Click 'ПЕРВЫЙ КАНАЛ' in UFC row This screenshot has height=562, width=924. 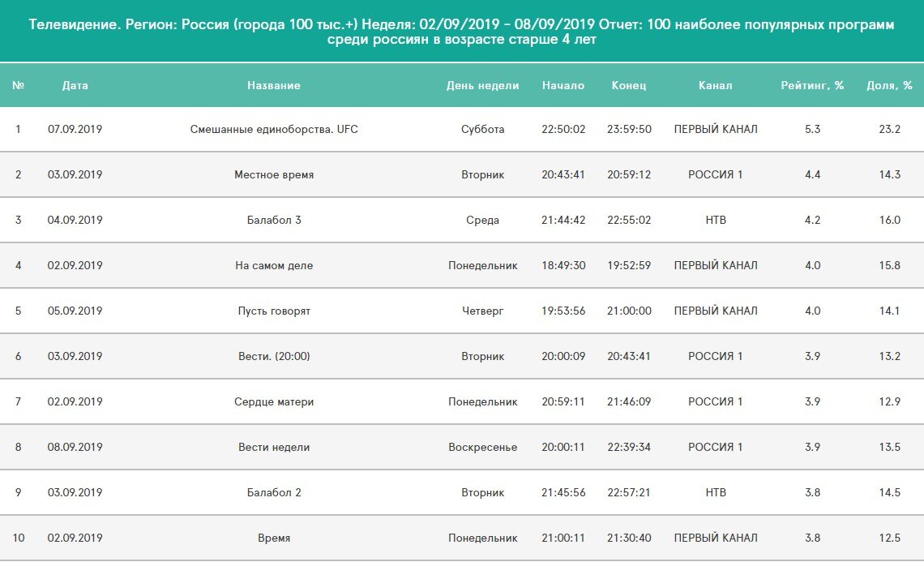point(716,129)
